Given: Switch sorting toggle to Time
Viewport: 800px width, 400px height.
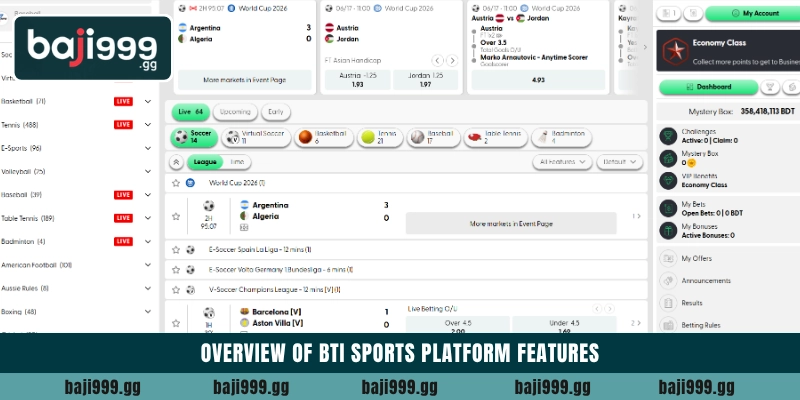Looking at the screenshot, I should 237,162.
